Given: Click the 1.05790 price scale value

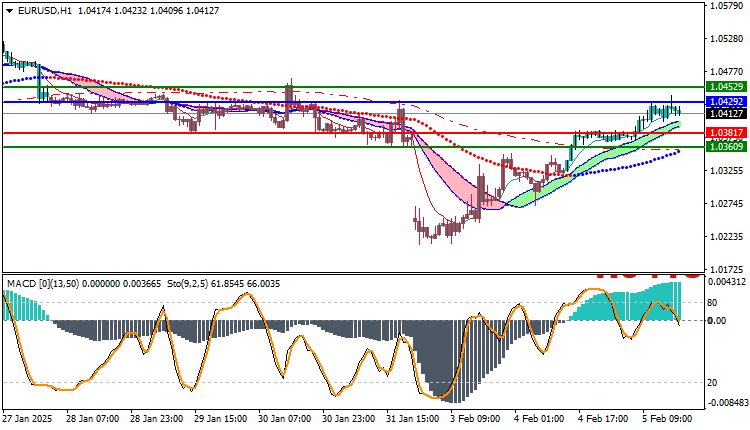Looking at the screenshot, I should [727, 6].
